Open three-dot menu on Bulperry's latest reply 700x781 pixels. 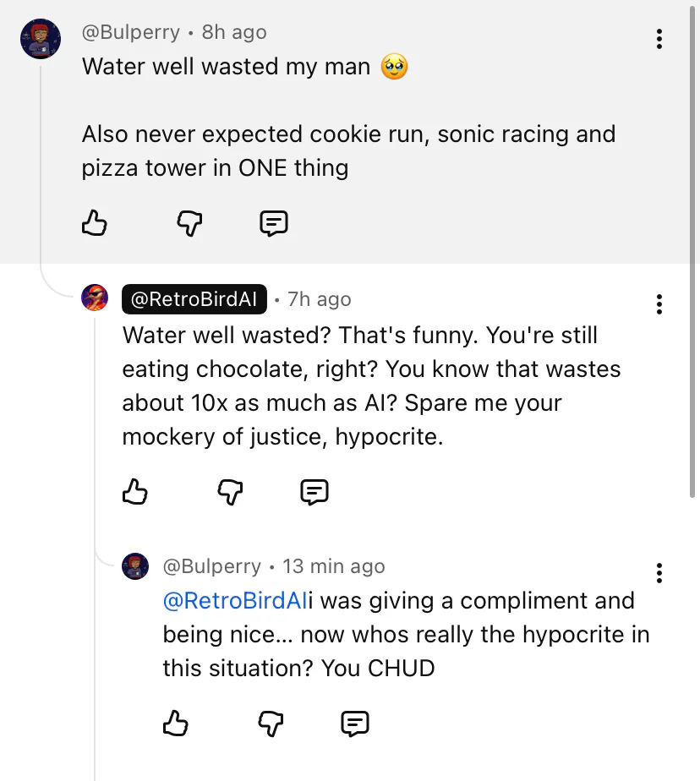point(659,572)
